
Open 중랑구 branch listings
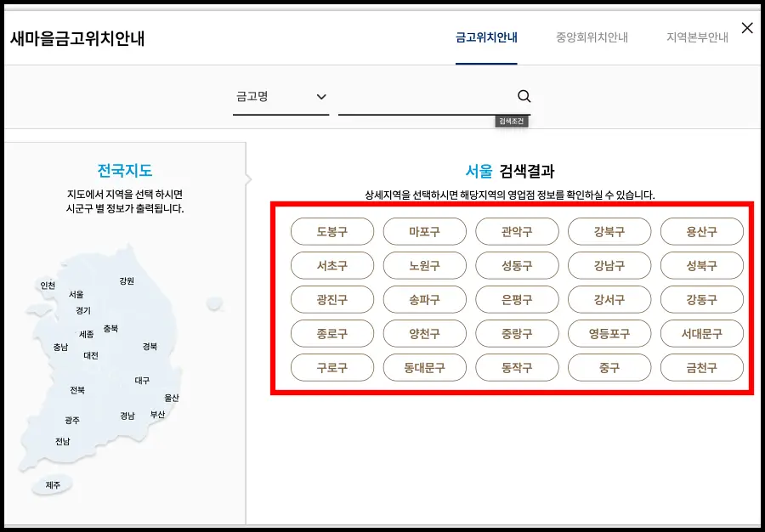pos(517,333)
